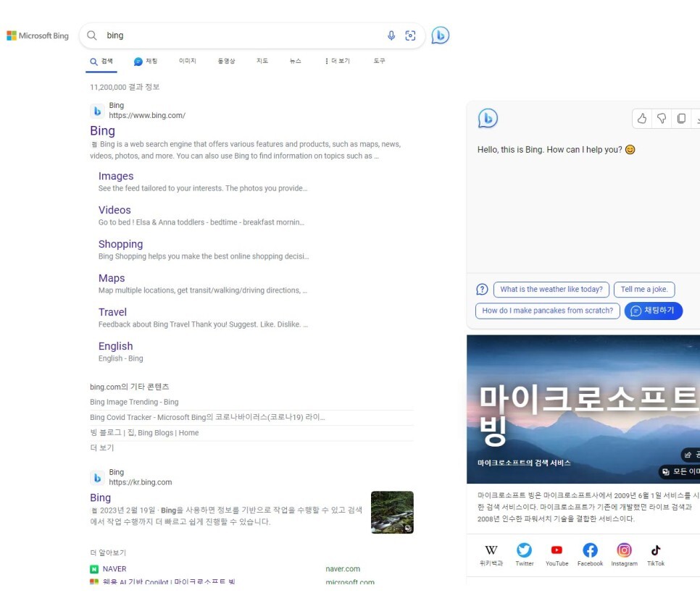Click the Microsoft Bing logo
Screen dimensions: 700x614
pos(38,35)
